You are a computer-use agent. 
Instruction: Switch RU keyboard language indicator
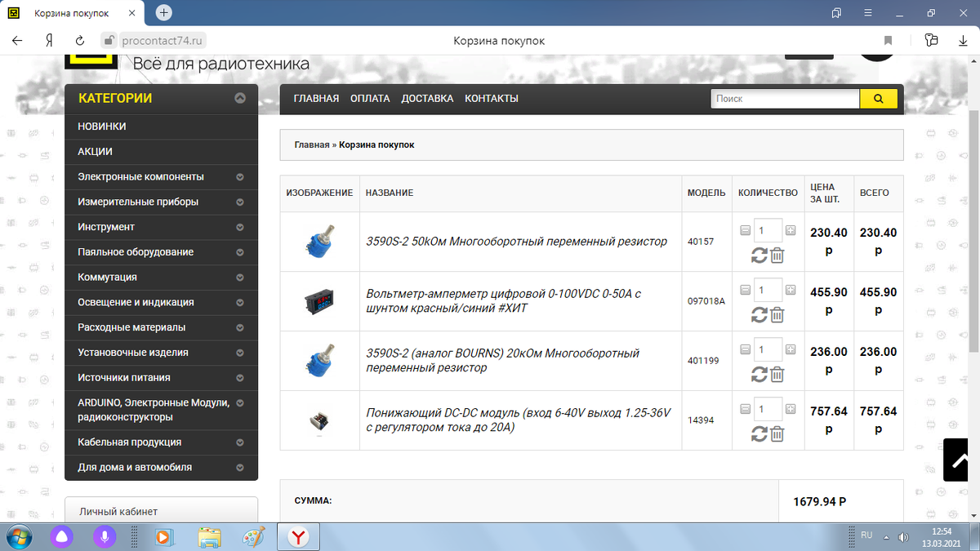(x=867, y=535)
